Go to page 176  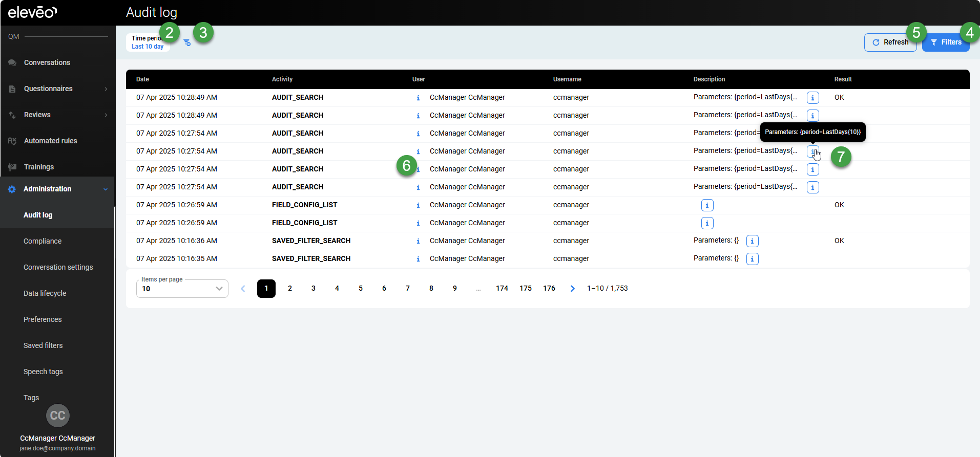549,289
